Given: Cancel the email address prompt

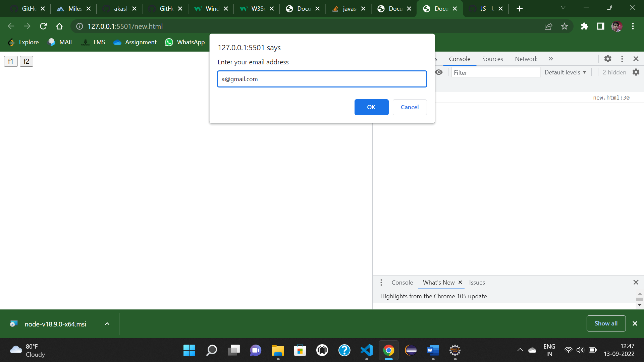Looking at the screenshot, I should pyautogui.click(x=410, y=107).
